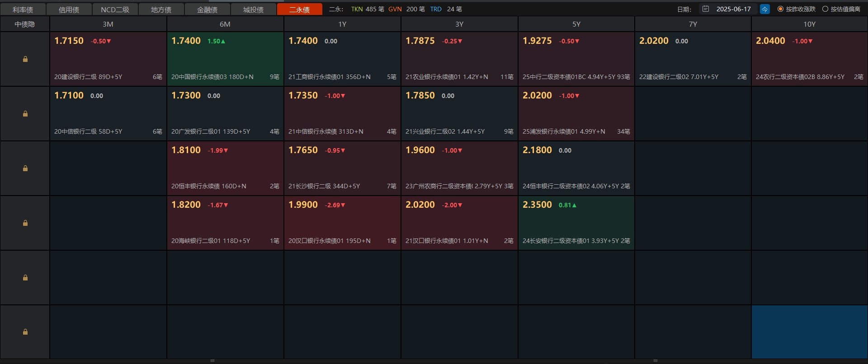Select the 21长沙银行二级 344D+5Y cell
This screenshot has width=868, height=364.
click(342, 168)
